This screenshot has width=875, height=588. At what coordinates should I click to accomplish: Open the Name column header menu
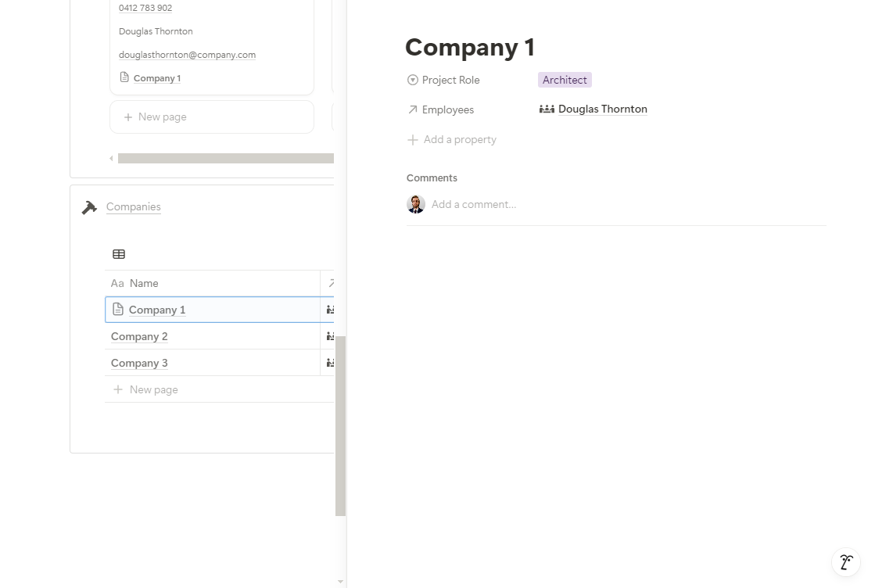[x=144, y=283]
